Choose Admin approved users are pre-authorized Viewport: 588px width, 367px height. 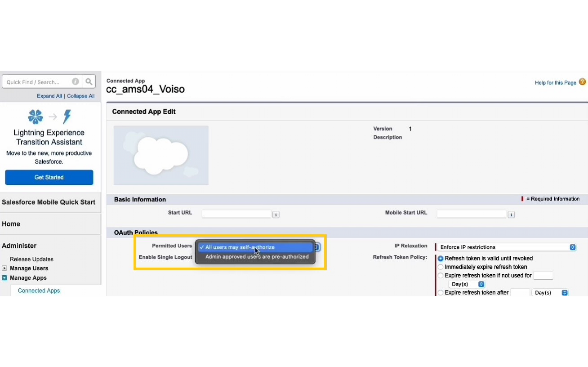pos(257,257)
